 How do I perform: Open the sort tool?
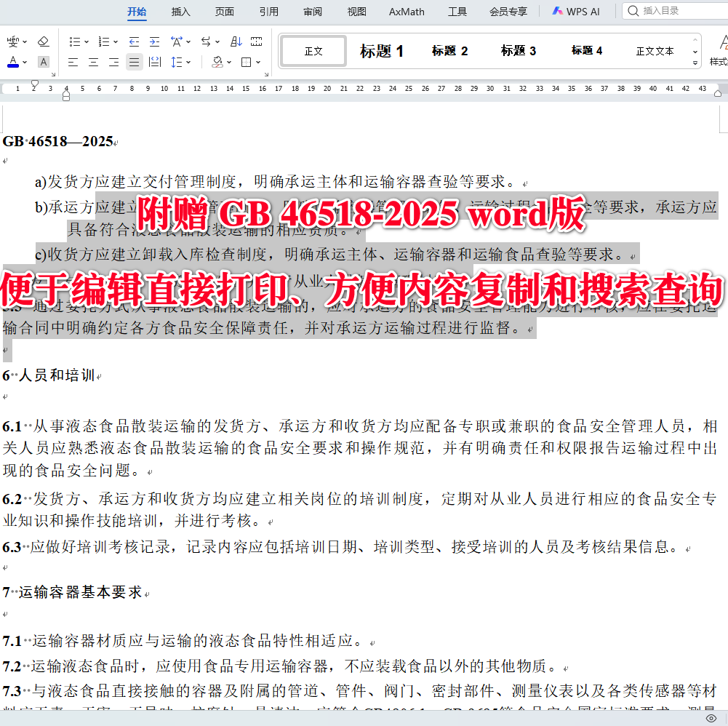(236, 41)
